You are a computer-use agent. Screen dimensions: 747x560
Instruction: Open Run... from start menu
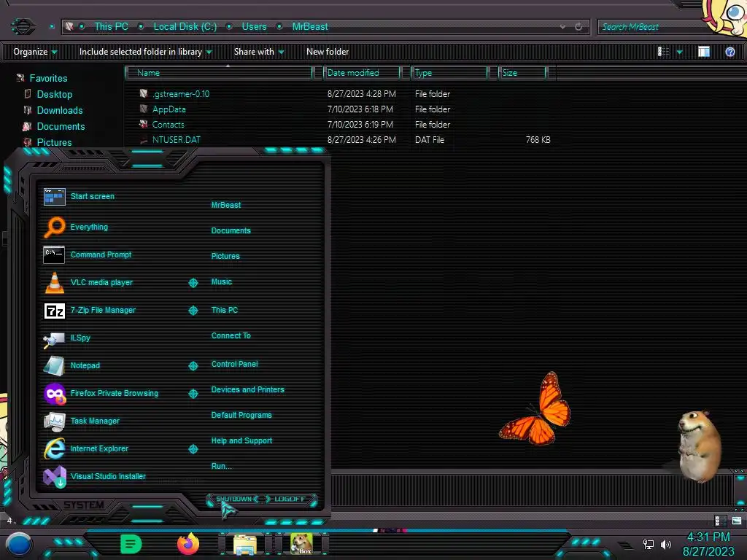tap(221, 466)
